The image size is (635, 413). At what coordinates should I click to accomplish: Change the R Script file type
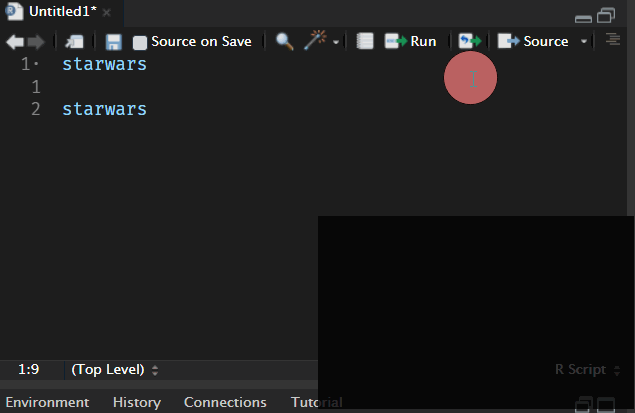point(587,370)
